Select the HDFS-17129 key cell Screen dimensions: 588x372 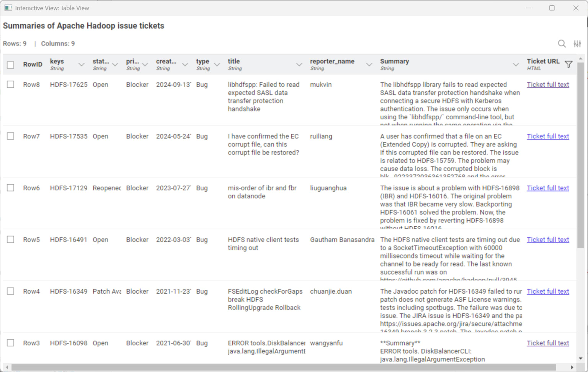click(x=69, y=188)
